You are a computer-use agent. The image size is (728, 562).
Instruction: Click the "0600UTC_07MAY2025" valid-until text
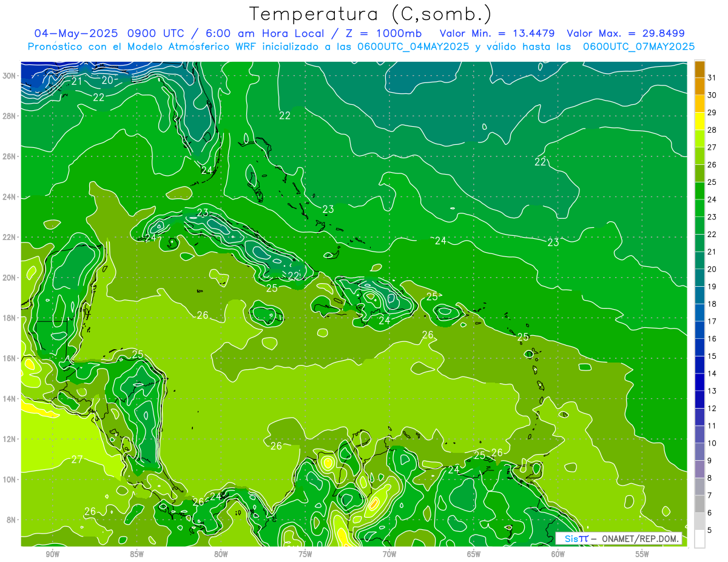(x=639, y=47)
